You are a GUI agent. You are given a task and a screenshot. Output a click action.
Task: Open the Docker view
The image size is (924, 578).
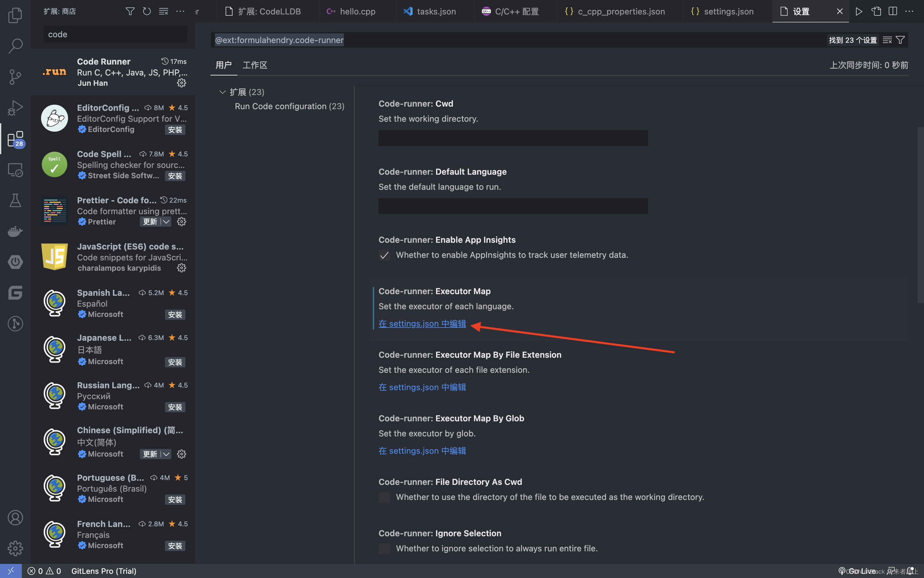click(15, 231)
